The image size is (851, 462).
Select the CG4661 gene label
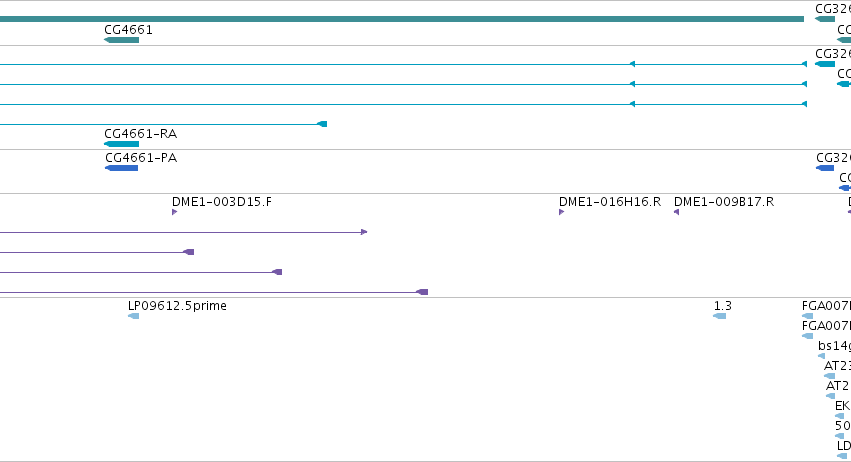pyautogui.click(x=128, y=30)
